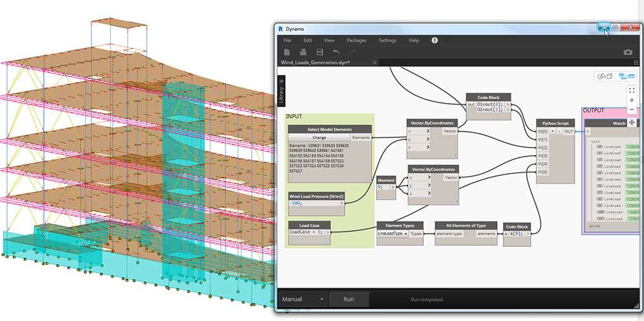644x321 pixels.
Task: Click the zoom to fit icon
Action: tap(632, 90)
